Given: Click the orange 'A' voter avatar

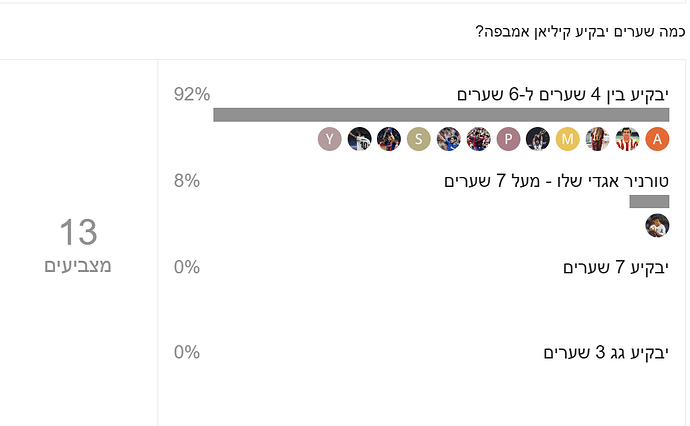Looking at the screenshot, I should 657,139.
